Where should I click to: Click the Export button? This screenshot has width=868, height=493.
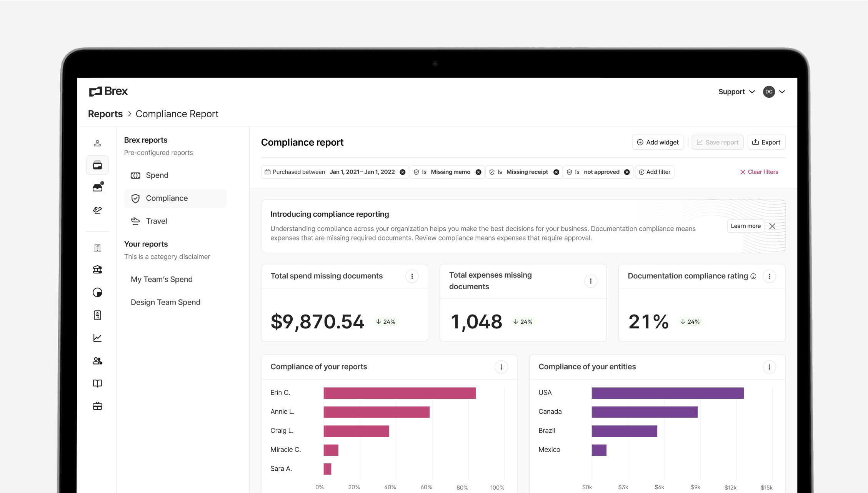pos(766,142)
